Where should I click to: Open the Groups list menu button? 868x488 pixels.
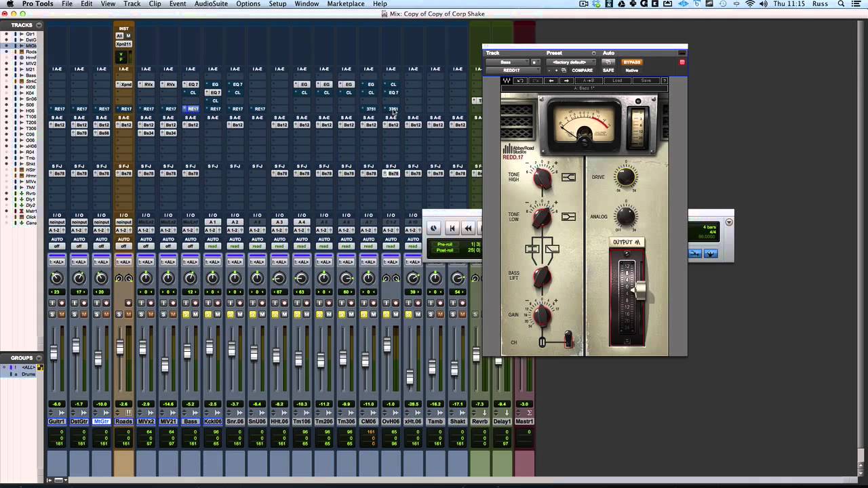pos(39,358)
